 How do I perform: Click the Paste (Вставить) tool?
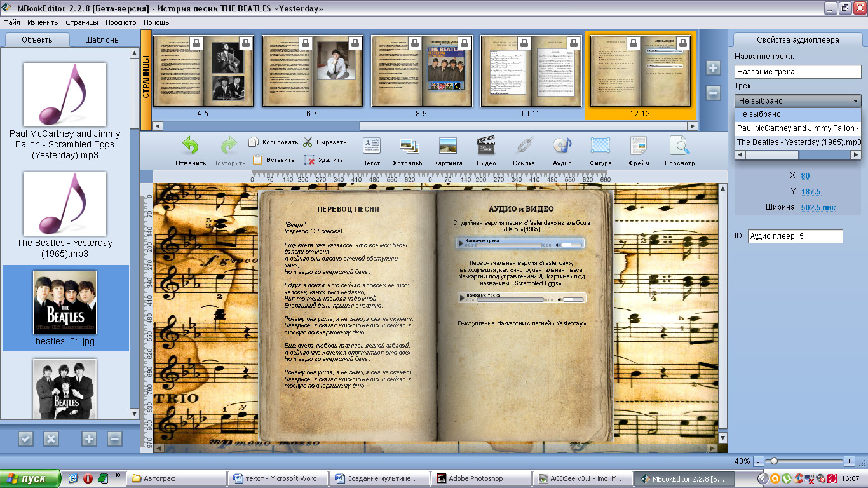pos(273,160)
